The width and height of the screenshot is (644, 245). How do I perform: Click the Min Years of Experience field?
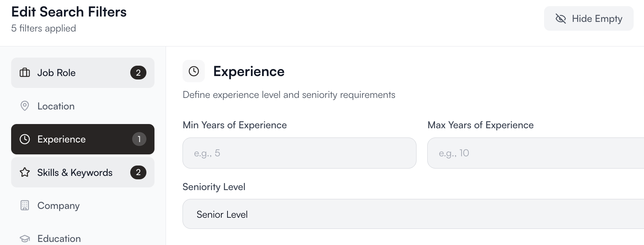(299, 153)
